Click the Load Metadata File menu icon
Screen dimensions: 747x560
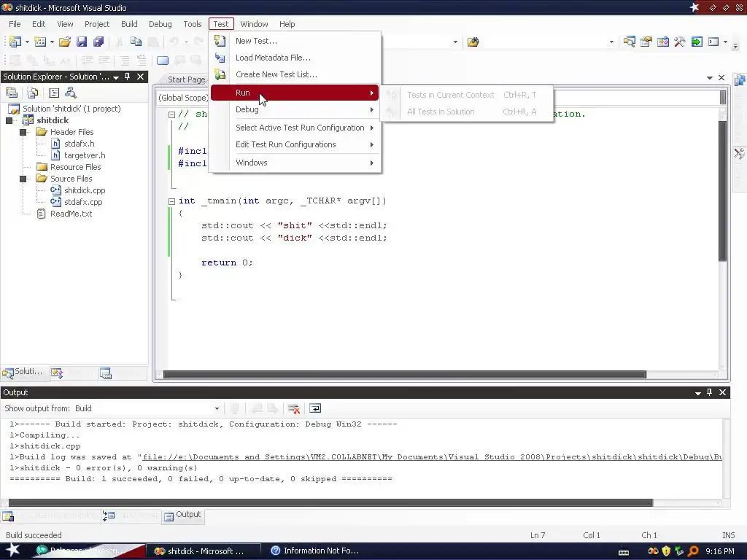click(220, 58)
